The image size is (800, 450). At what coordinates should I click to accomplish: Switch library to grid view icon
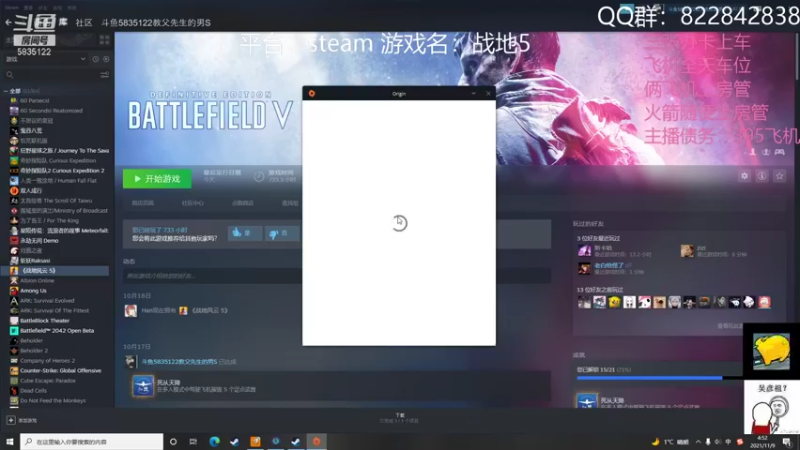point(105,40)
